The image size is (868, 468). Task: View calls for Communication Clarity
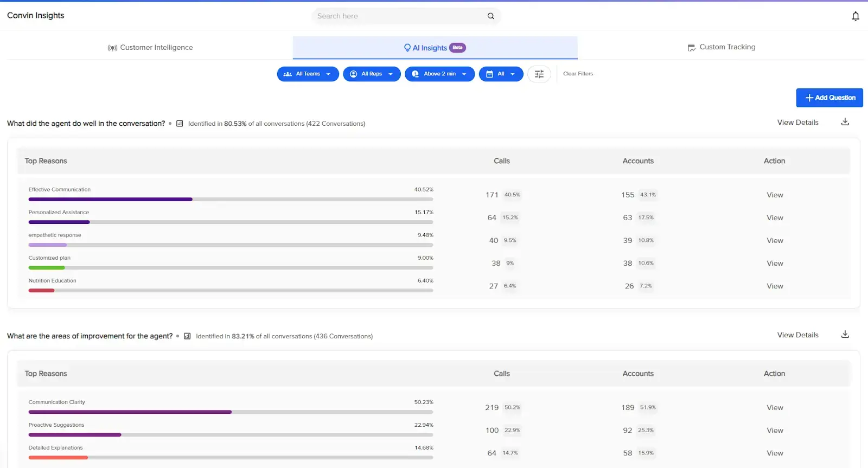point(775,408)
